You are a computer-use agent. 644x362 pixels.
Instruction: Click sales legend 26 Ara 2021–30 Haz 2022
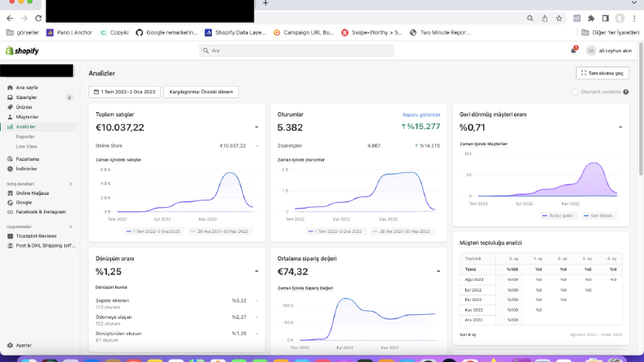click(219, 231)
